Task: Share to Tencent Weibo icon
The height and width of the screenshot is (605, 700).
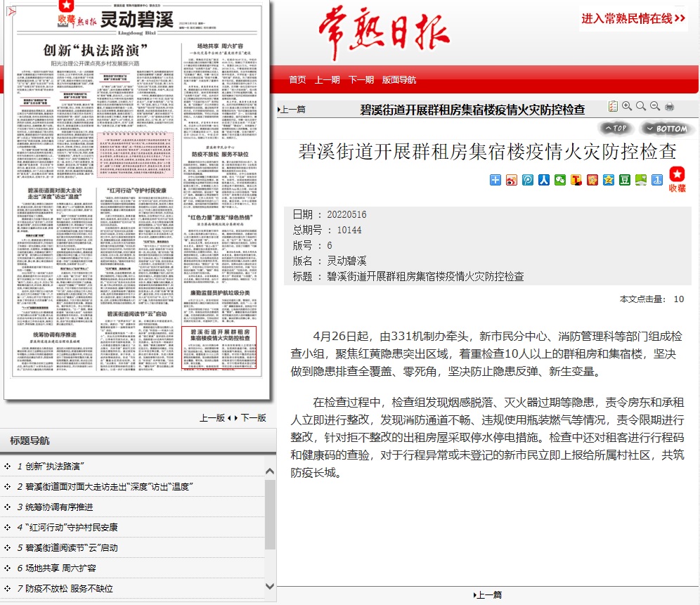Action: [576, 180]
